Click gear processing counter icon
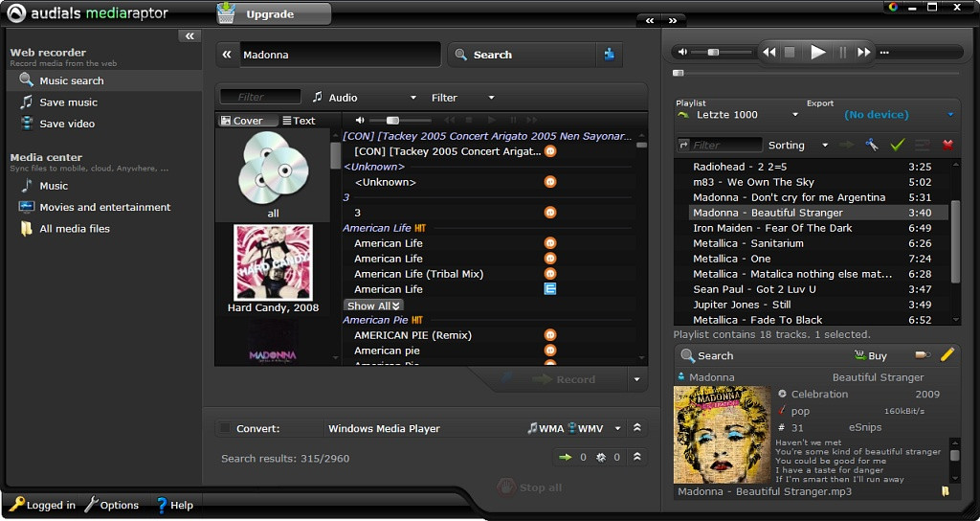980x521 pixels. 601,457
